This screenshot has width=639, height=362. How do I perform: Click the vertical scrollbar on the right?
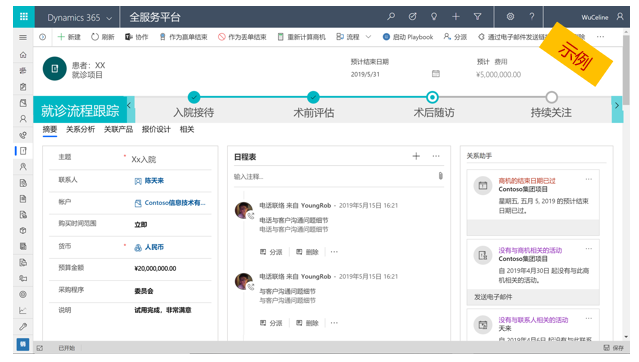pyautogui.click(x=626, y=69)
